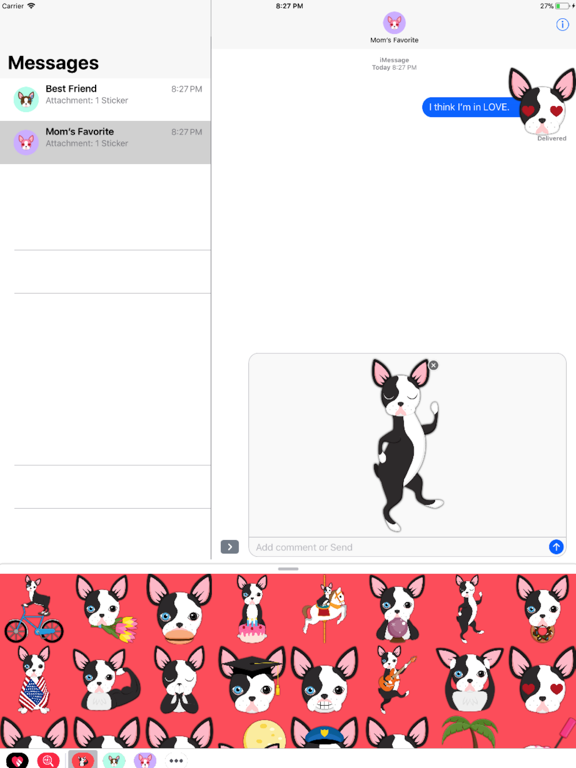Image resolution: width=576 pixels, height=768 pixels.
Task: Select the Mom's Favorite conversation row
Action: pos(105,143)
